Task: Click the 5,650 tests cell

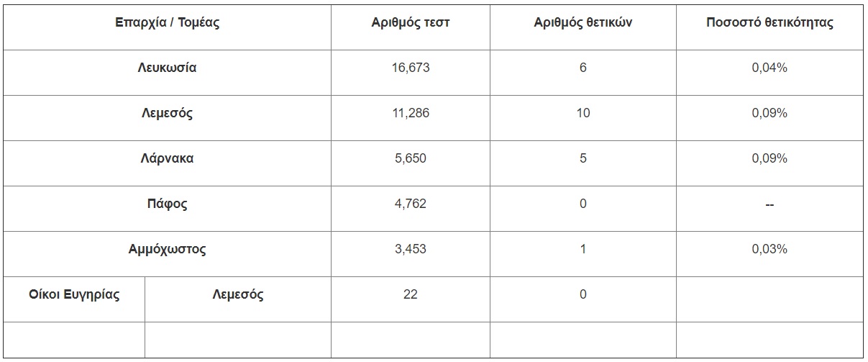Action: click(411, 159)
